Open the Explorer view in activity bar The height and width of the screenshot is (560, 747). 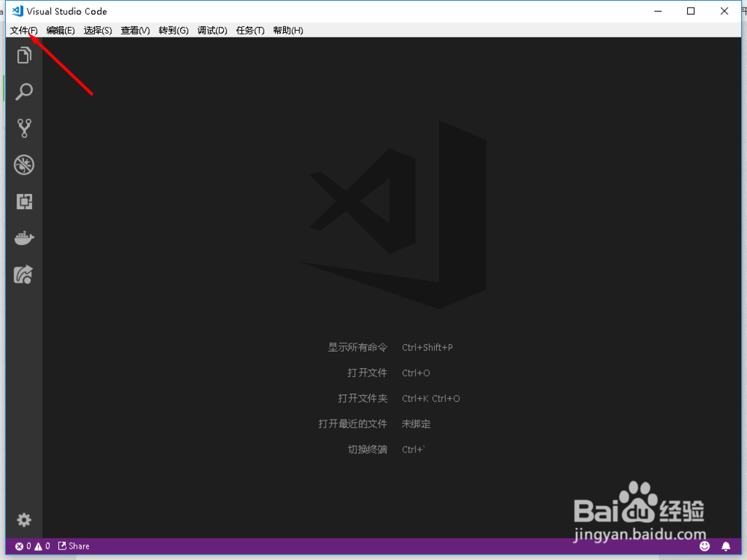25,55
